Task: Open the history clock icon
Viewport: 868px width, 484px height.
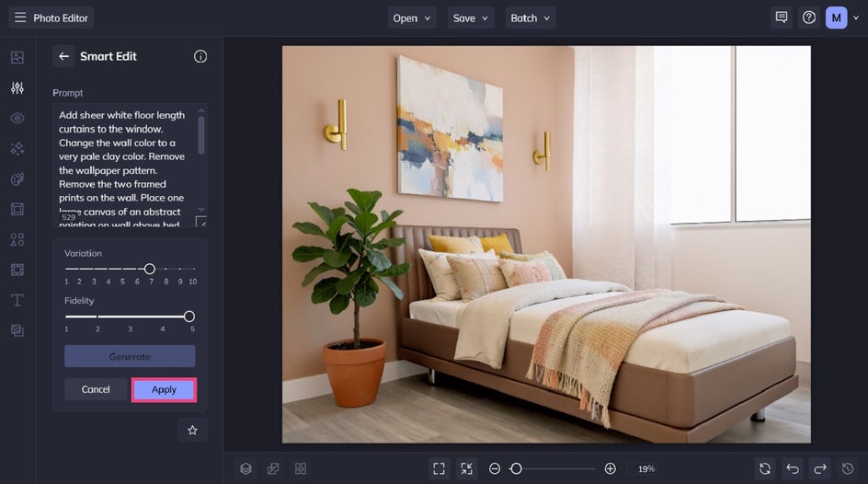Action: coord(848,469)
